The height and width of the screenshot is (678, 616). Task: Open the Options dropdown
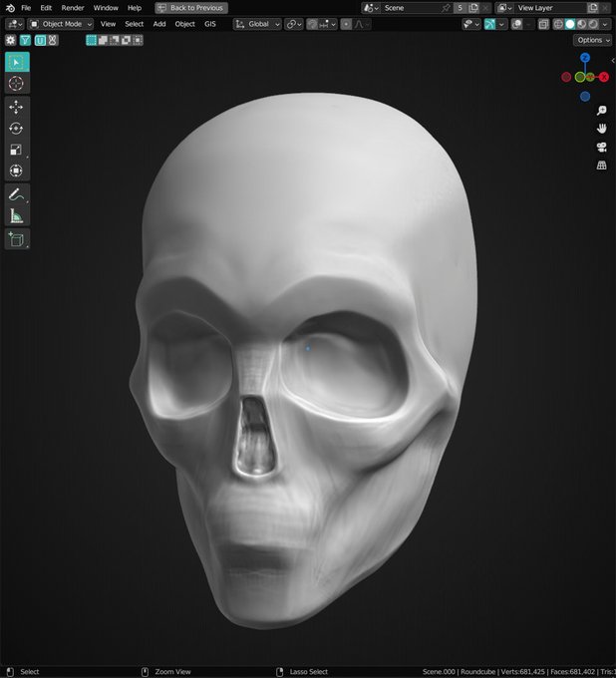pos(593,40)
